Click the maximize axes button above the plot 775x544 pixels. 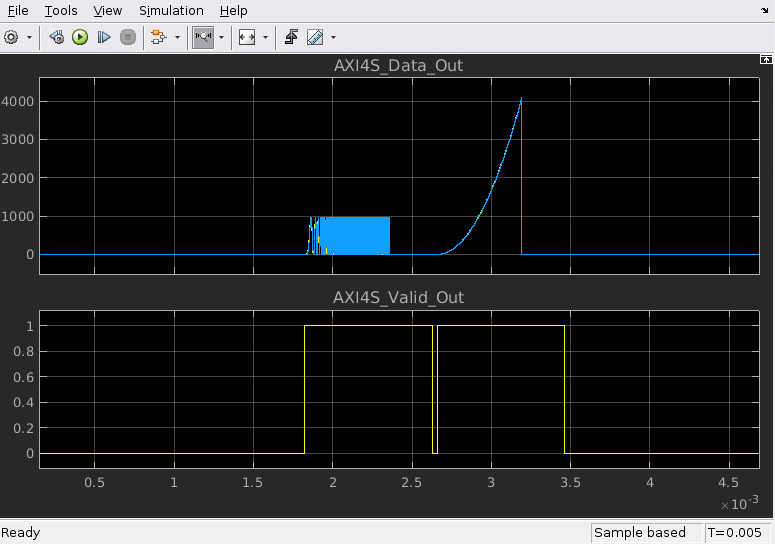click(x=765, y=60)
